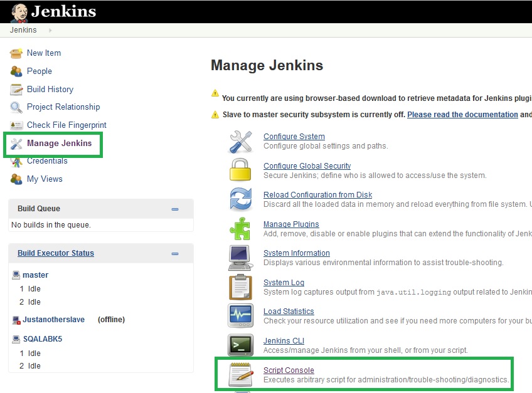This screenshot has width=532, height=393.
Task: Click the Load Statistics monitor icon
Action: tap(240, 315)
